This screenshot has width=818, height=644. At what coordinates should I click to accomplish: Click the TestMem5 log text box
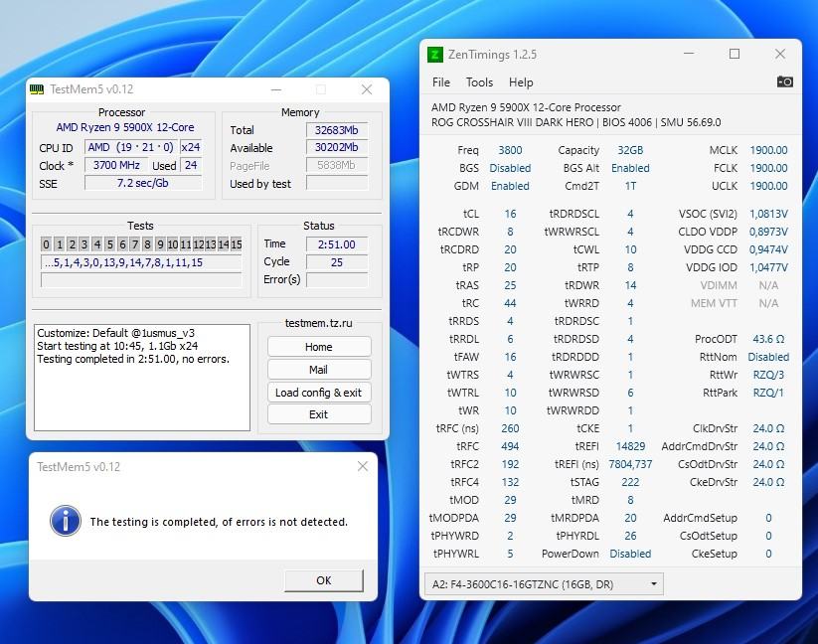[142, 378]
